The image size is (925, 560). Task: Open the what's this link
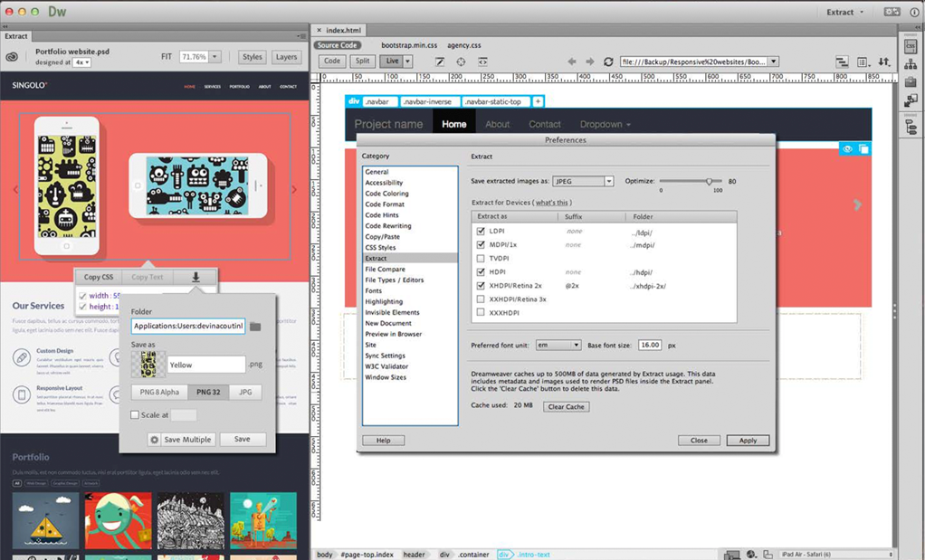(551, 202)
